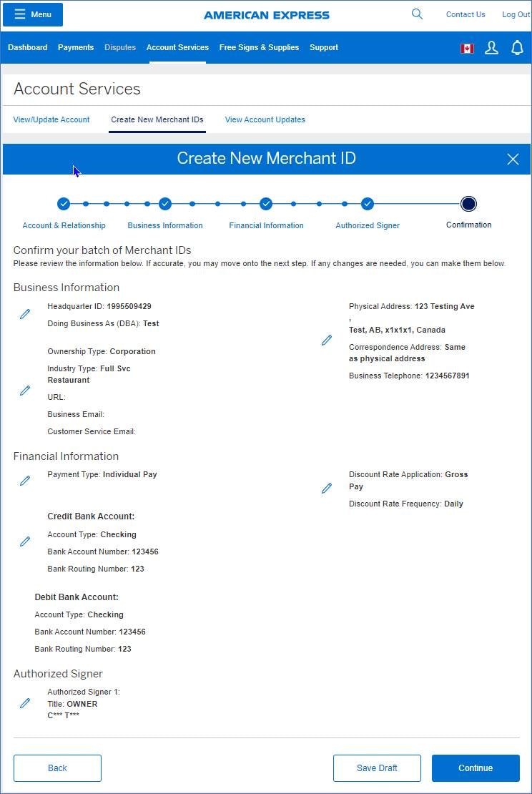532x794 pixels.
Task: Open the Financial Information step link
Action: click(x=266, y=226)
